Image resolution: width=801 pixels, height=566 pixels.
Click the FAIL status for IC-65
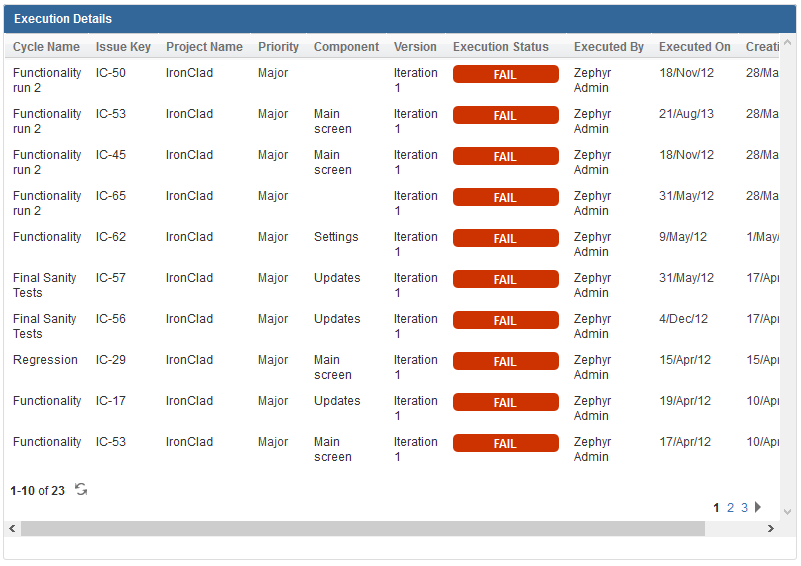pos(505,197)
